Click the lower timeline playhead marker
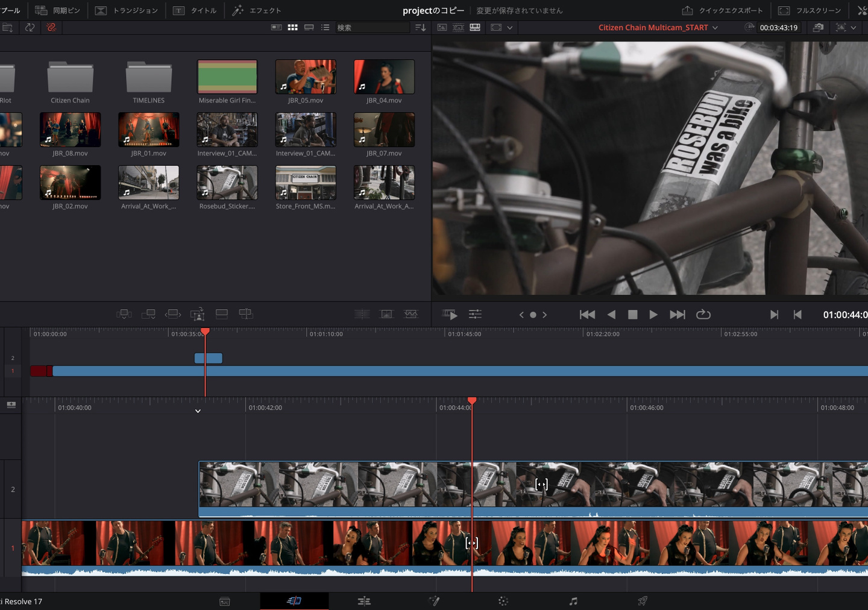Screen dimensions: 868x610 472,401
